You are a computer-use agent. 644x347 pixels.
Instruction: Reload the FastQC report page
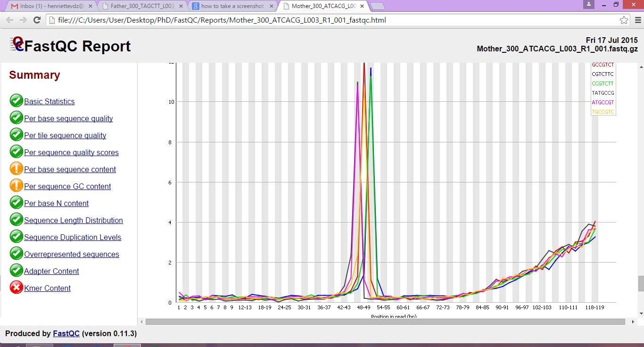(37, 20)
